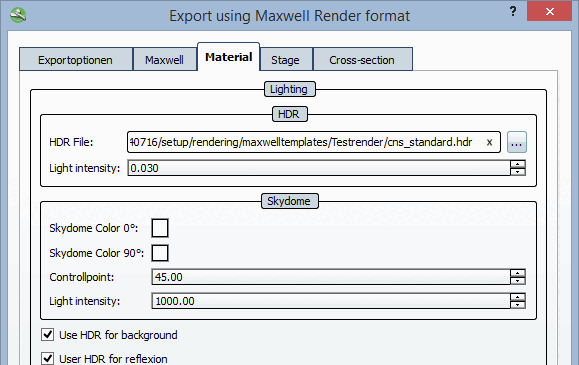
Task: Browse for HDR file with ellipsis button
Action: [x=517, y=142]
